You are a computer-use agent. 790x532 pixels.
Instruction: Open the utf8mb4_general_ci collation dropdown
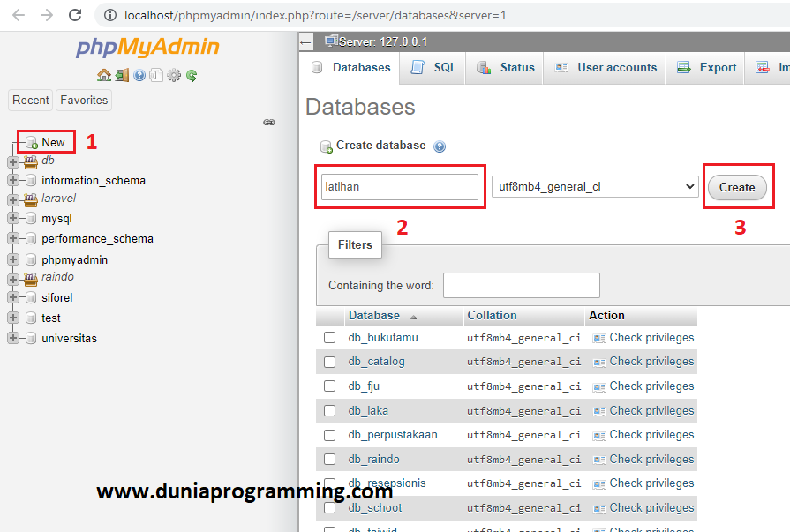coord(595,186)
